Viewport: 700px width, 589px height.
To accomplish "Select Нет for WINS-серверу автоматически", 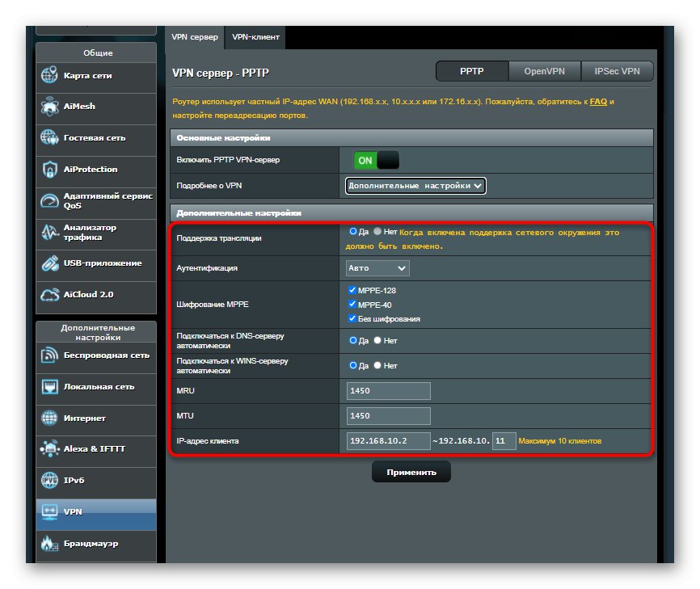I will click(x=377, y=365).
